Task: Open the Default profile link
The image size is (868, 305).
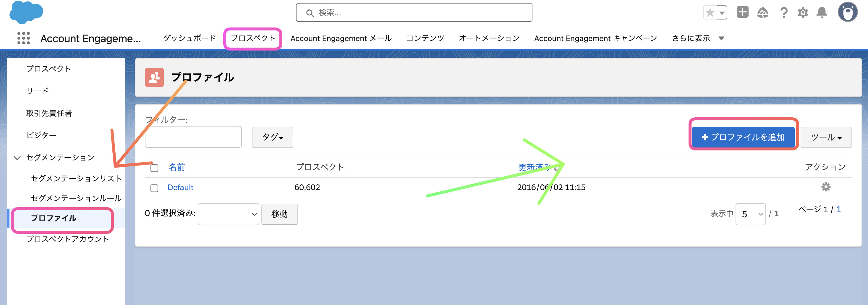Action: coord(180,187)
